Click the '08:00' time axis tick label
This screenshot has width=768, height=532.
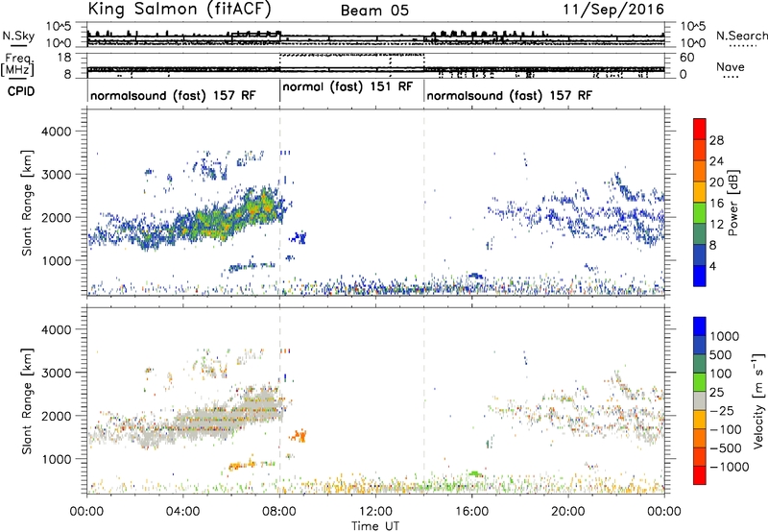[279, 512]
